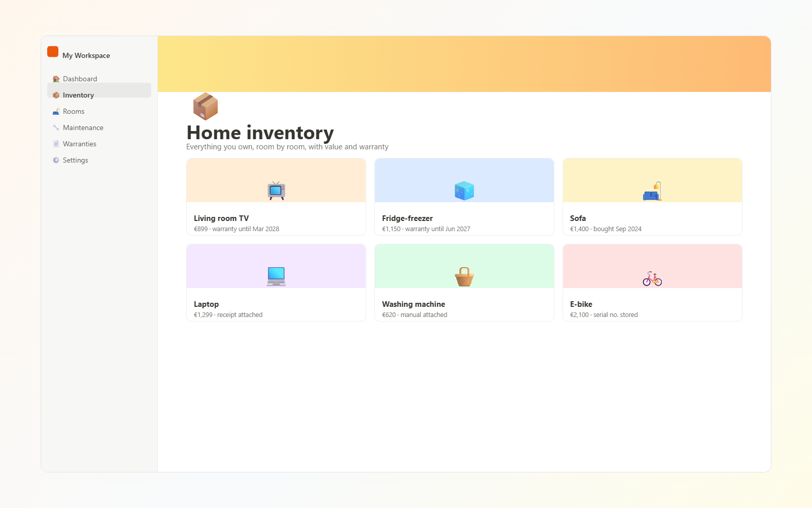Click the Maintenance wrench icon in sidebar
The image size is (812, 508).
(x=56, y=128)
